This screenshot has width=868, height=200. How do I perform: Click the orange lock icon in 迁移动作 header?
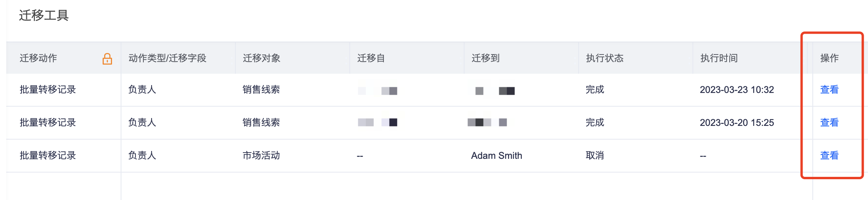coord(107,59)
